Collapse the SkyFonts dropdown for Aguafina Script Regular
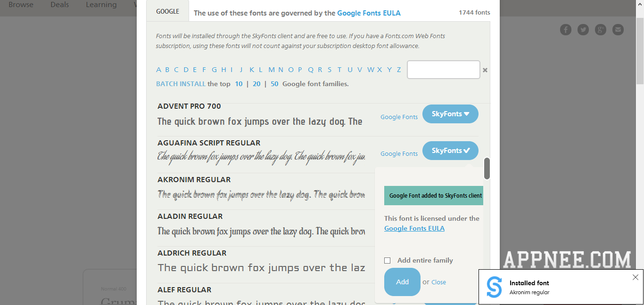Viewport: 644px width, 305px height. click(450, 151)
